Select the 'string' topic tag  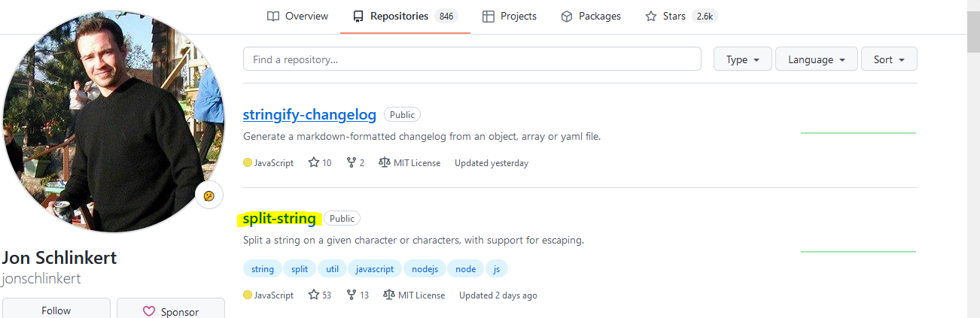(x=263, y=269)
